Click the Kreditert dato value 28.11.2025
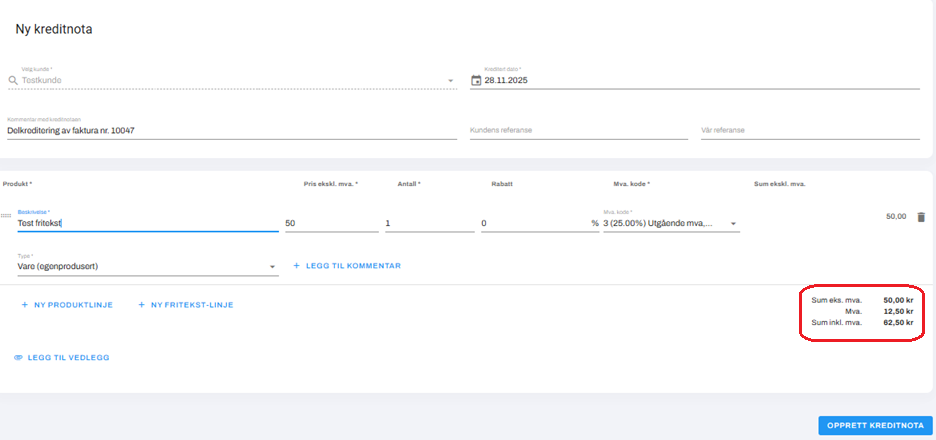This screenshot has width=936, height=440. [506, 81]
